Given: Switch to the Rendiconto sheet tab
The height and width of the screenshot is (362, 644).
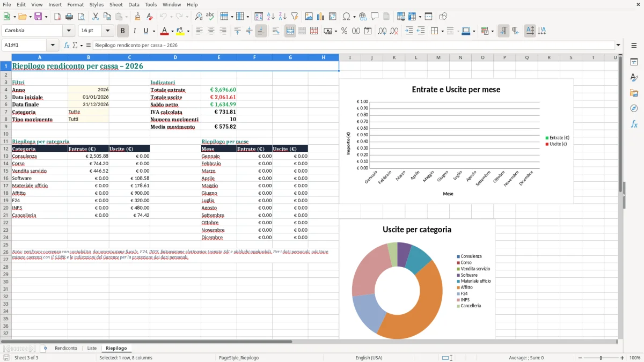Looking at the screenshot, I should pyautogui.click(x=66, y=349).
